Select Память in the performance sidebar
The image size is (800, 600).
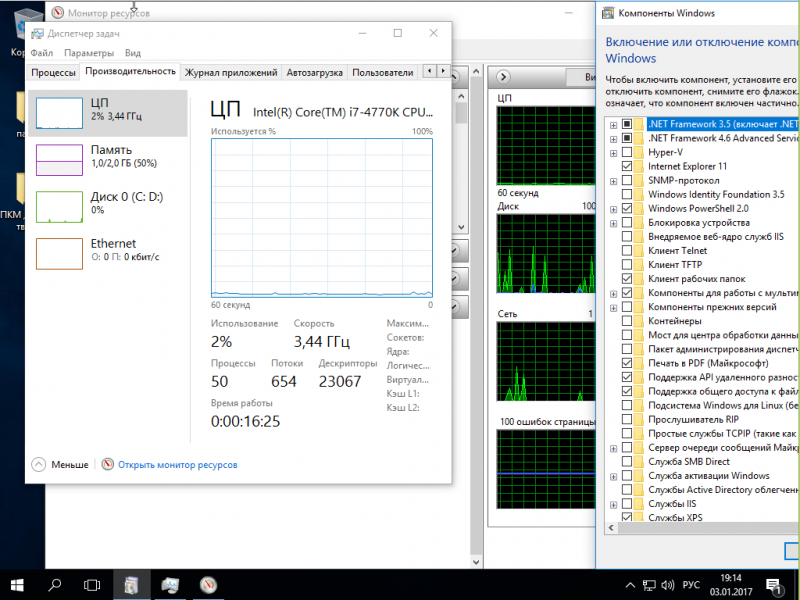pos(108,160)
